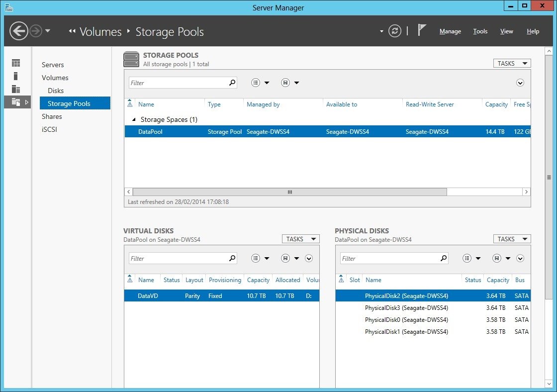Click the Physical Disks filter field
Viewport: 557px width, 392px height.
pos(390,258)
